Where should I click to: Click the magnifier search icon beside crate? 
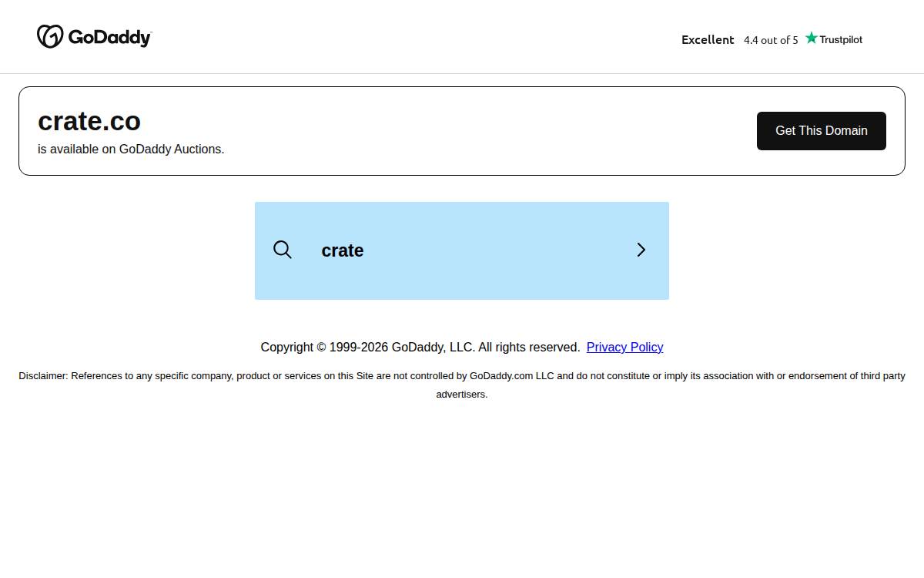[x=283, y=250]
